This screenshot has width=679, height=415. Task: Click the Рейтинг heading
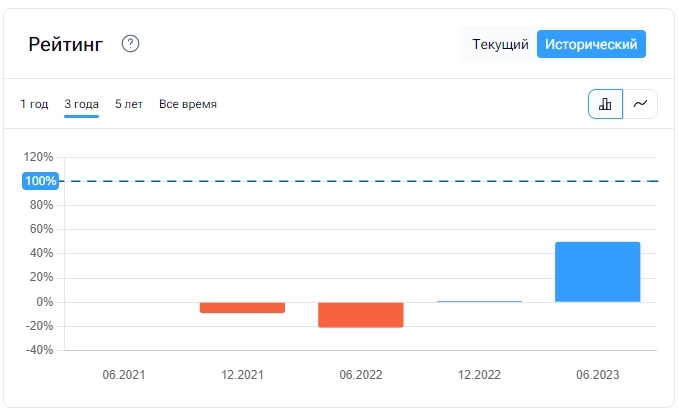[x=65, y=44]
